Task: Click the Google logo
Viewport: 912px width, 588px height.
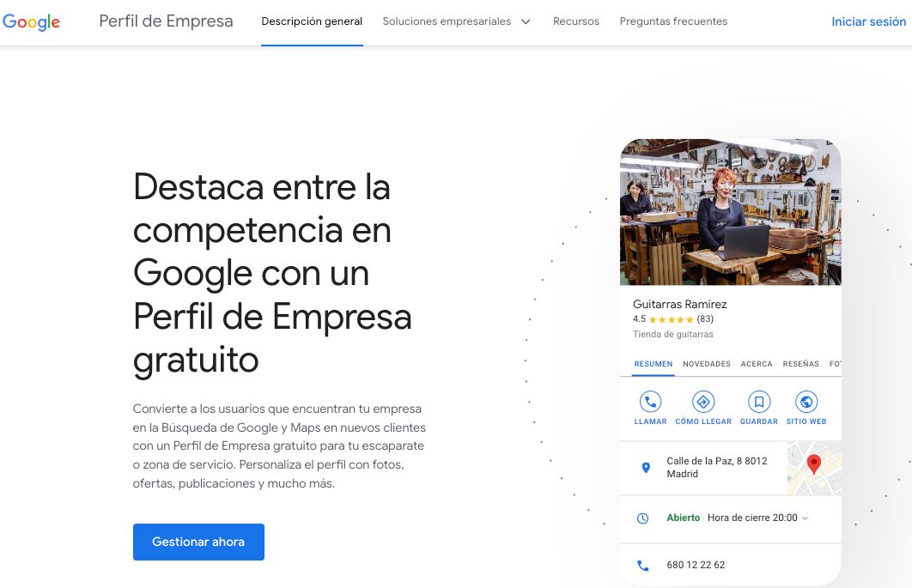Action: [x=32, y=22]
